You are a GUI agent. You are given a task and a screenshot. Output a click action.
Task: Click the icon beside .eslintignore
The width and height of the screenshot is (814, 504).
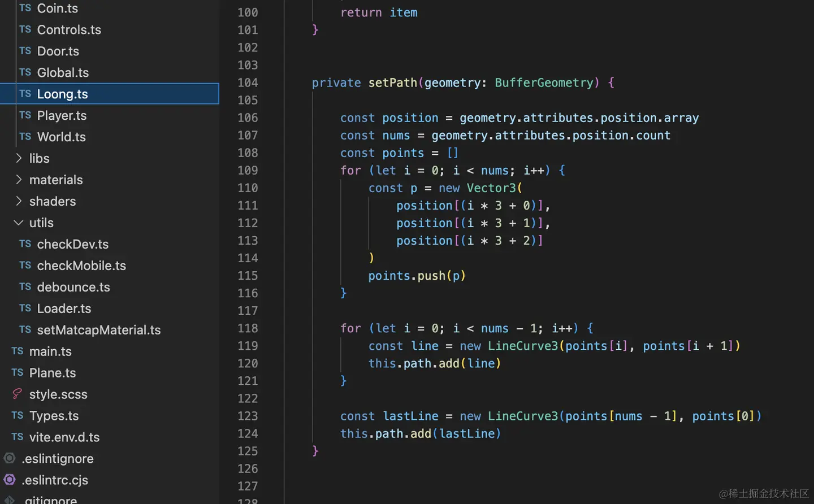(10, 458)
